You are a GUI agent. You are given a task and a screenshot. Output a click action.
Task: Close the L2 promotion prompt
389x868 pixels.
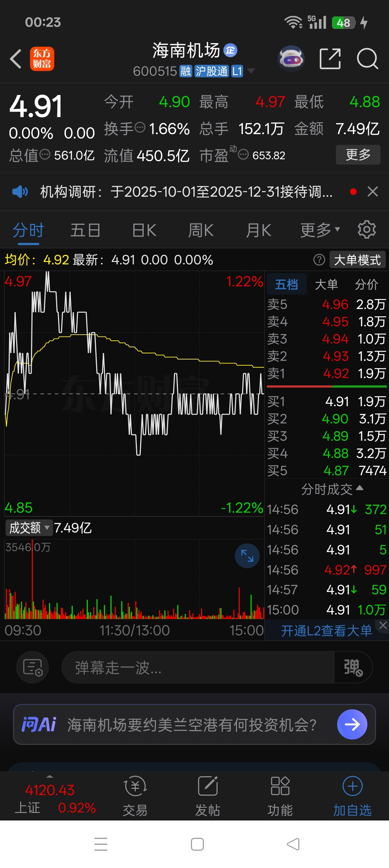click(x=383, y=626)
